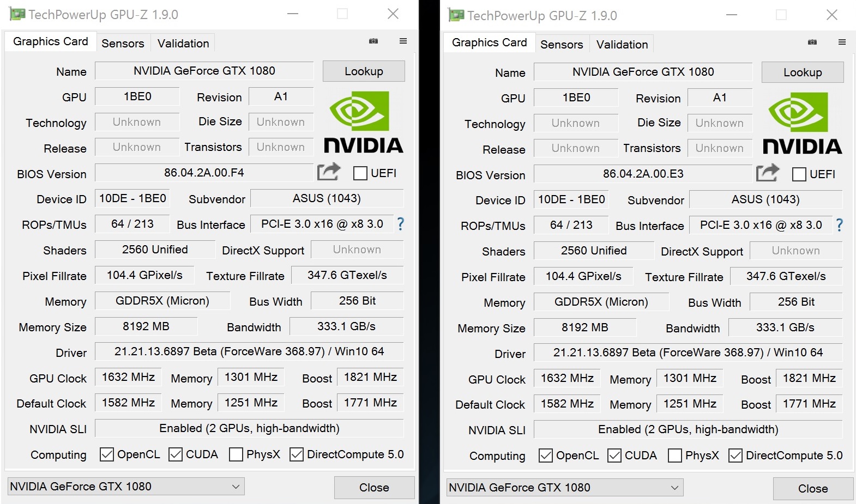
Task: Click the BIOS Version field showing 86.04.2A.00.E3
Action: tap(643, 174)
